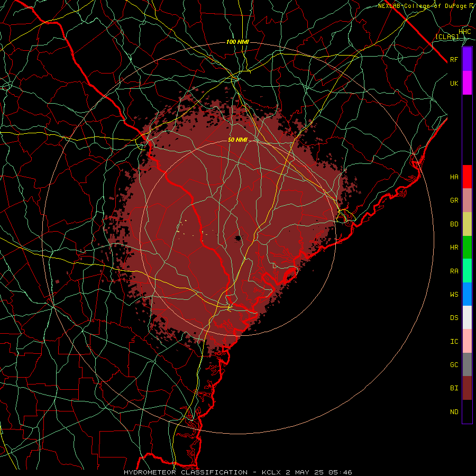Click the RA legend label
The height and width of the screenshot is (476, 476).
[x=454, y=271]
